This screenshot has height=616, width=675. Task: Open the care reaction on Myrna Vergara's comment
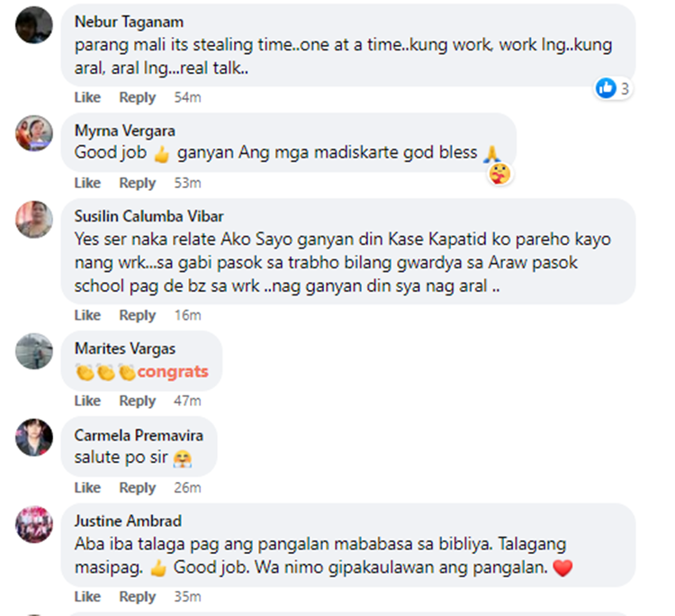pos(499,174)
